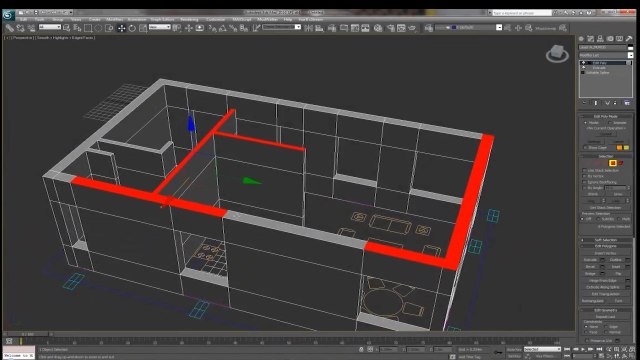Open the Modifiers menu
This screenshot has height=360, width=640.
point(114,19)
